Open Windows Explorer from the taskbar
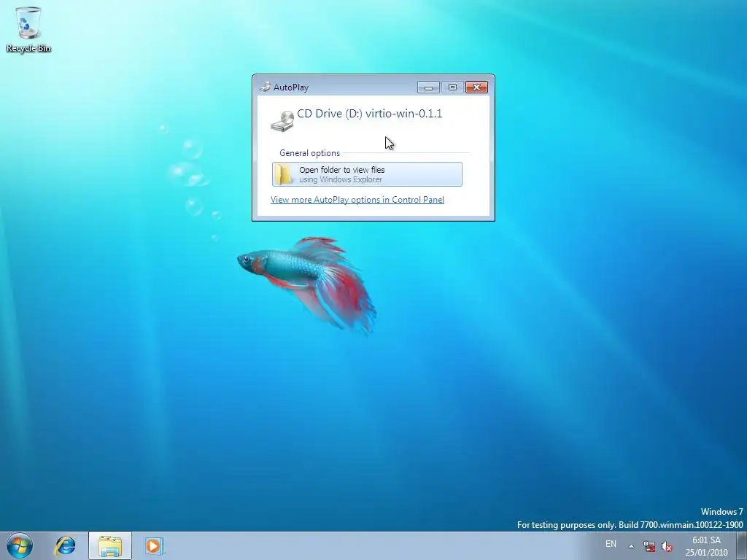Image resolution: width=747 pixels, height=560 pixels. coord(110,545)
